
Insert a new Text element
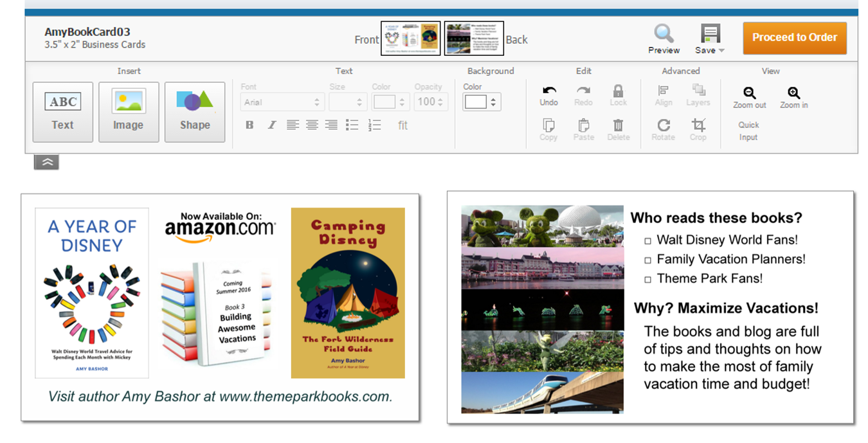coord(63,112)
